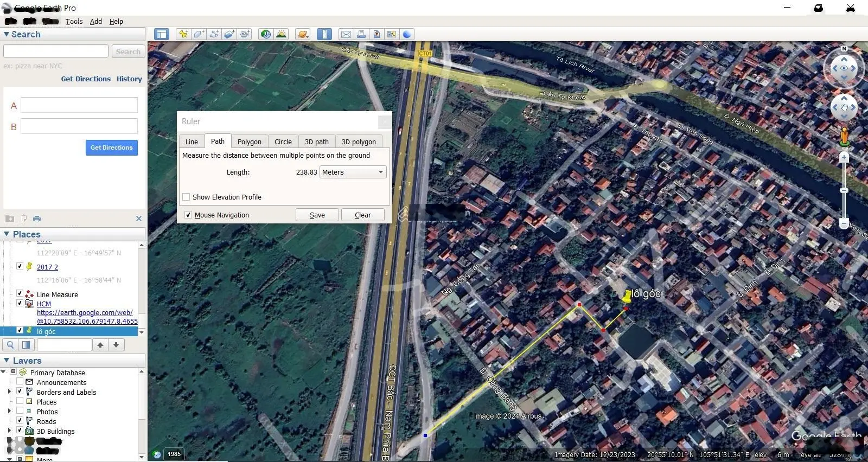
Task: Open the Meters unit dropdown
Action: coord(353,172)
